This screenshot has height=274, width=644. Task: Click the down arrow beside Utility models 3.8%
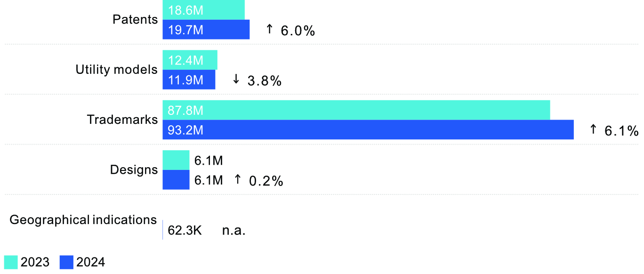[x=236, y=79]
